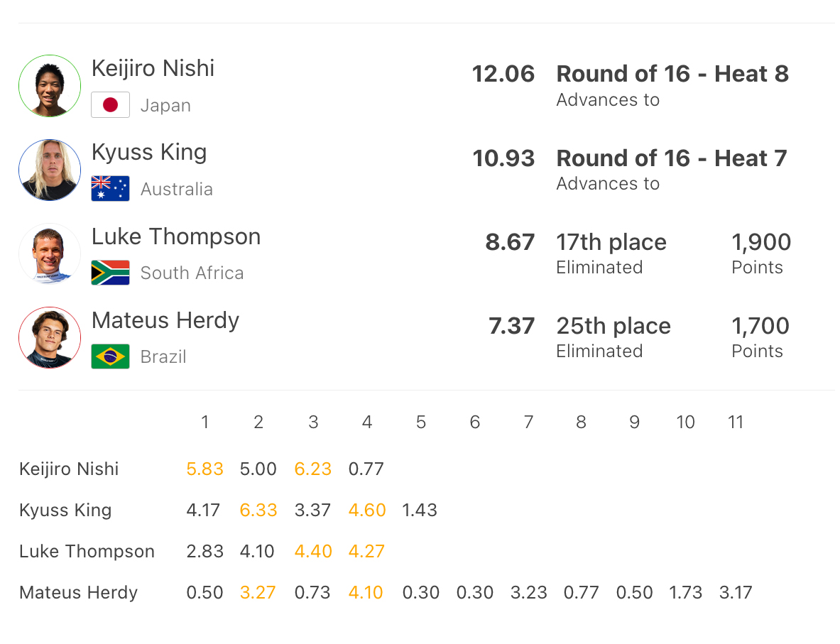Click Kyuss King's profile photo
Image resolution: width=840 pixels, height=644 pixels.
50,170
